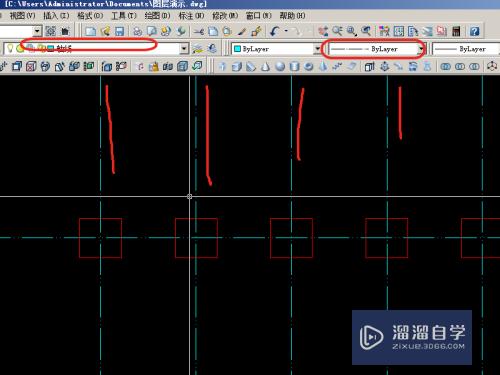Image resolution: width=500 pixels, height=375 pixels.
Task: Select the Match Properties brush
Action: pos(242,31)
